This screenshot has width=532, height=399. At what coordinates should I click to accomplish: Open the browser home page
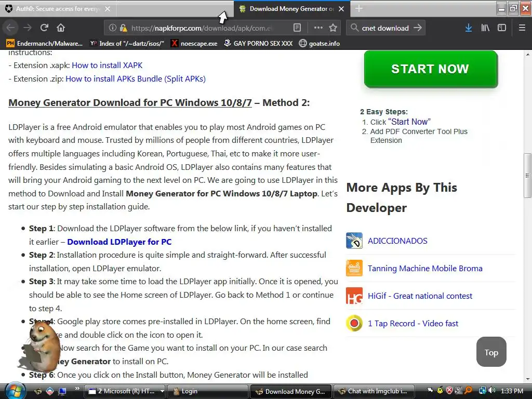(61, 28)
